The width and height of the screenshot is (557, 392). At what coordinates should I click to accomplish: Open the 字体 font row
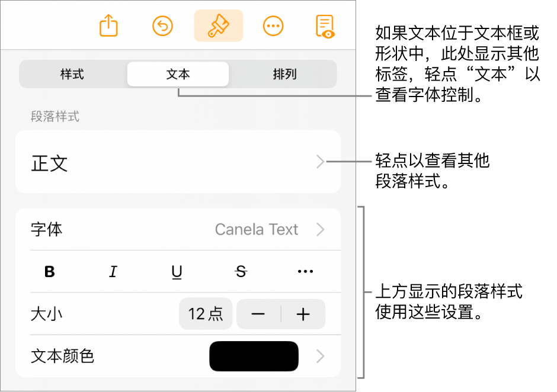pos(178,229)
